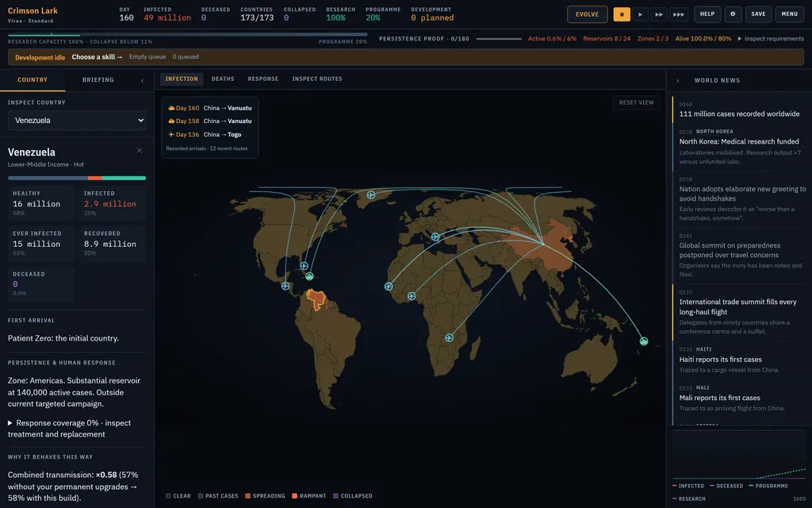The image size is (812, 508).
Task: Open 'Nation adopts elaborate new greeting' news
Action: (x=740, y=199)
